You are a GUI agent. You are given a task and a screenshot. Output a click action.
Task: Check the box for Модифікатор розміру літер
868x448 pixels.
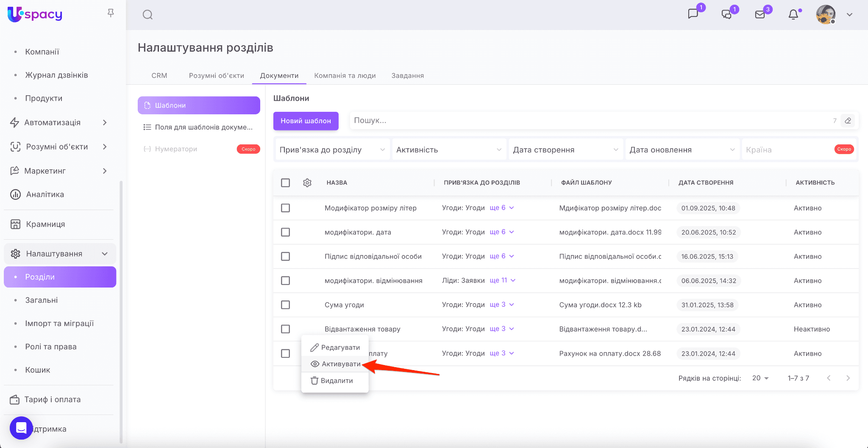tap(286, 208)
